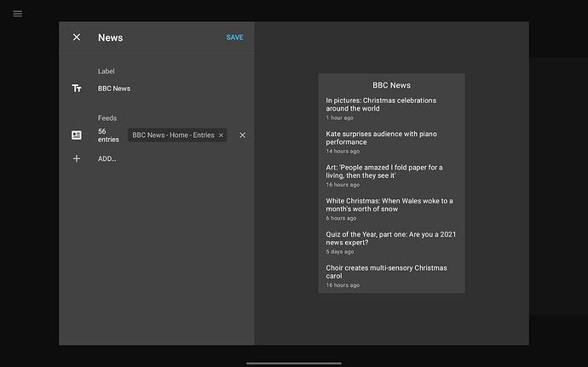
Task: Open 'Quiz of the Year, part one' headline
Action: [391, 238]
